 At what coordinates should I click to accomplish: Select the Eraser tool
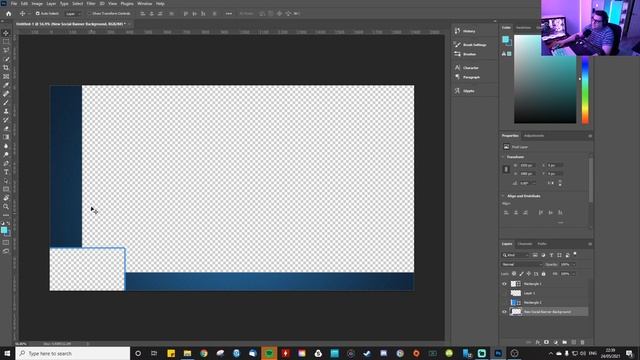point(6,129)
